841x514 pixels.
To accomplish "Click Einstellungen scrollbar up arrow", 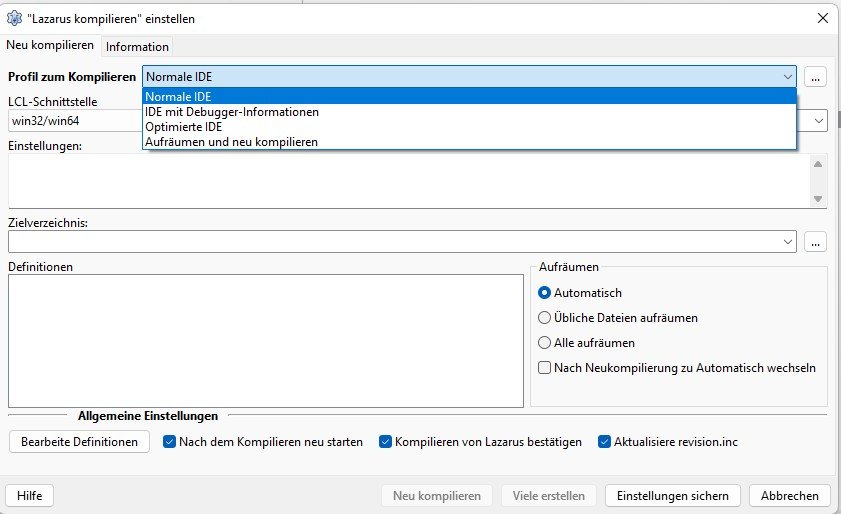I will 817,164.
